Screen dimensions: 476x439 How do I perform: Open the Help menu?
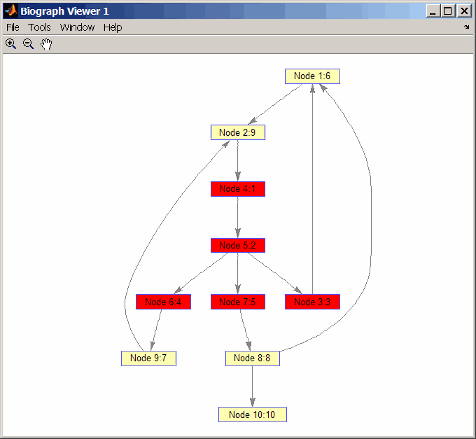pos(113,27)
